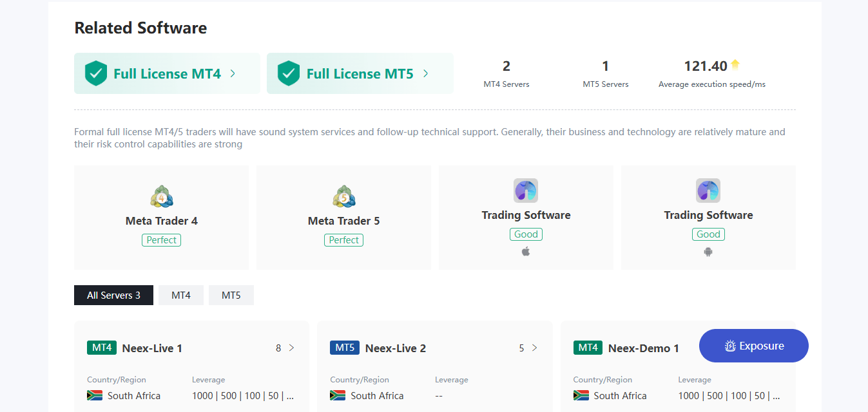Expand the Full License MT5 chevron
The image size is (868, 412).
coord(425,73)
